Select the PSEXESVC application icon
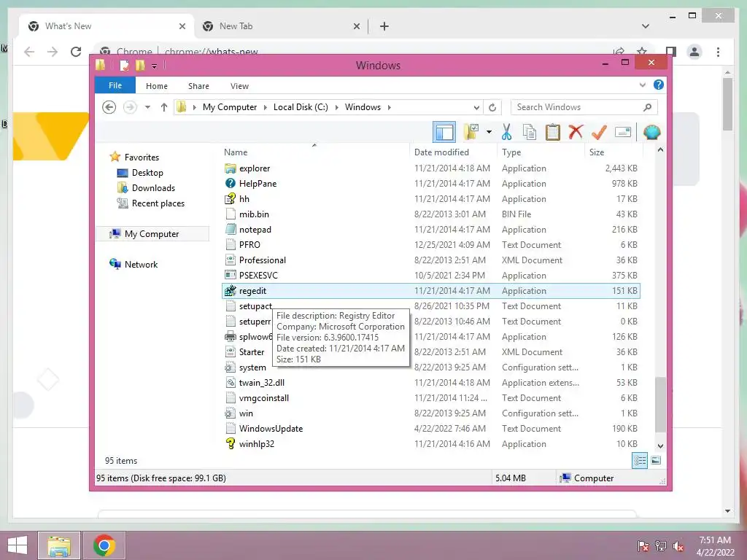Screen dimensions: 747x560 [230, 275]
